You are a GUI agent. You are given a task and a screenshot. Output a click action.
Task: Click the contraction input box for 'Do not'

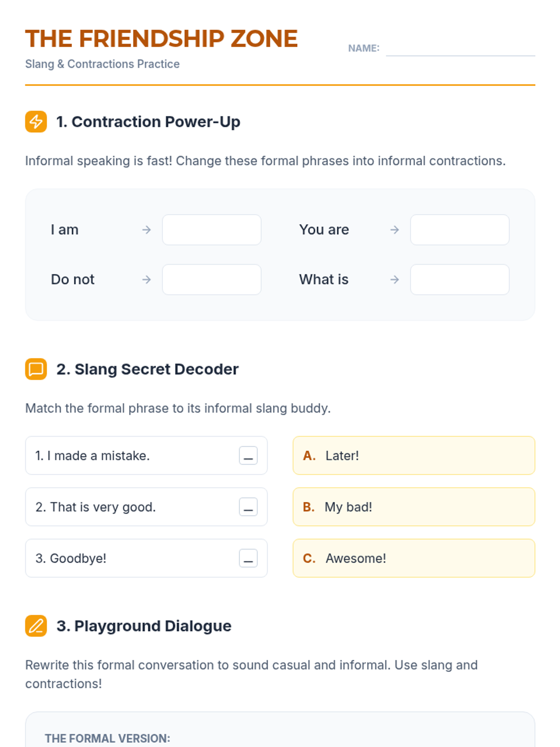212,280
